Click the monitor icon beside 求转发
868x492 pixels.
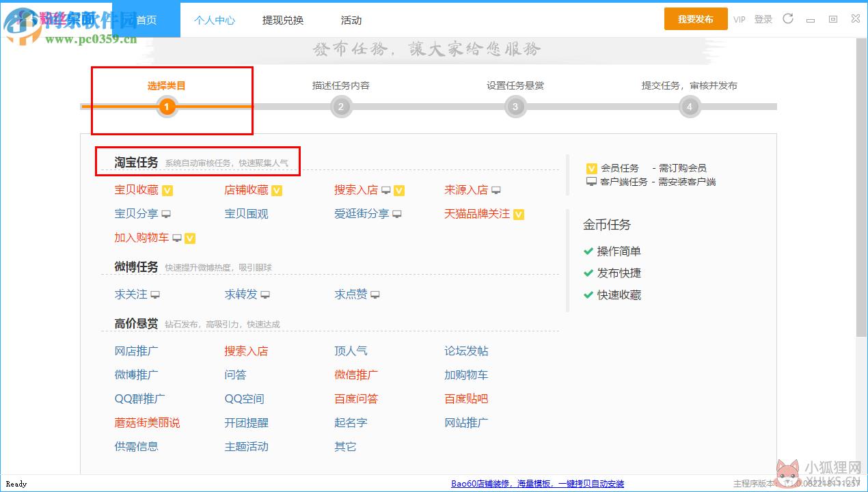click(265, 295)
